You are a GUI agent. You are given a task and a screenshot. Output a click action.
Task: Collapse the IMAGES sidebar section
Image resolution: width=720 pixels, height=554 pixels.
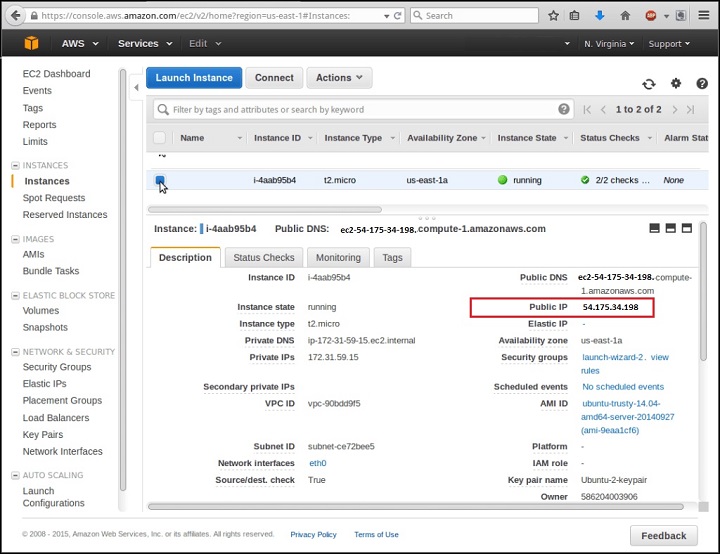tap(15, 239)
